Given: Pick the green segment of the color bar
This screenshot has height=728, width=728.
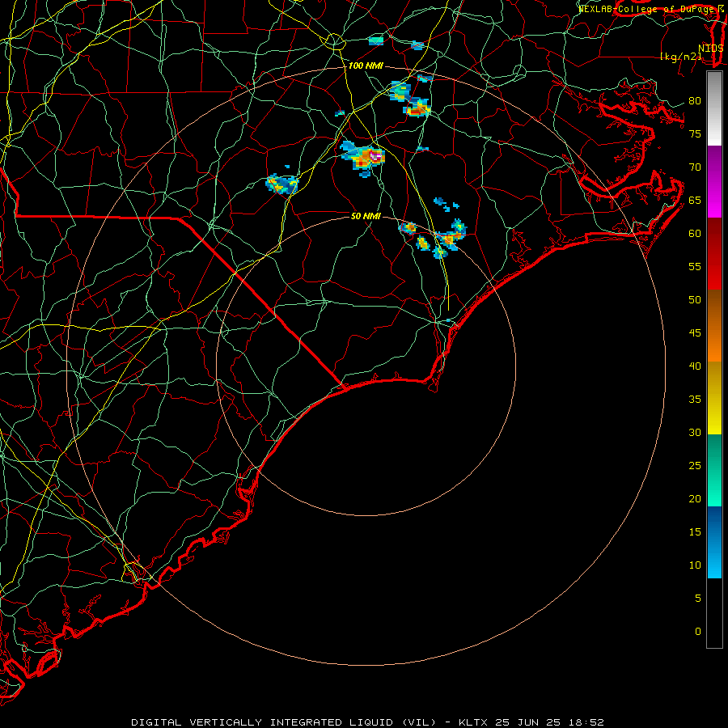Looking at the screenshot, I should 714,470.
